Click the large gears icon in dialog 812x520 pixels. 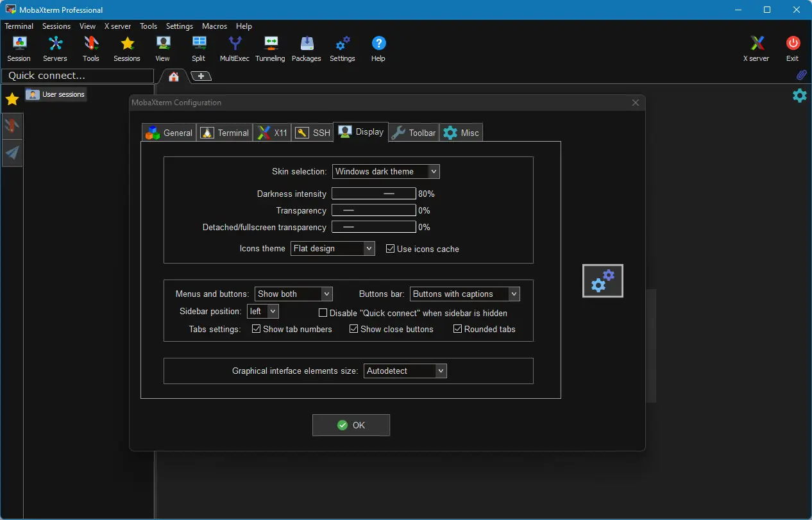pos(602,281)
